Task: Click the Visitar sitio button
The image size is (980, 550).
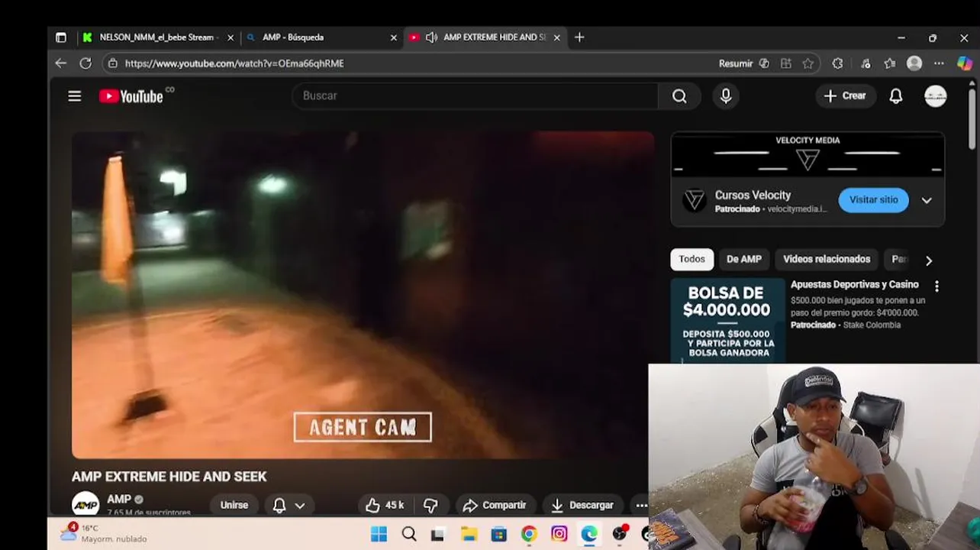Action: coord(873,200)
